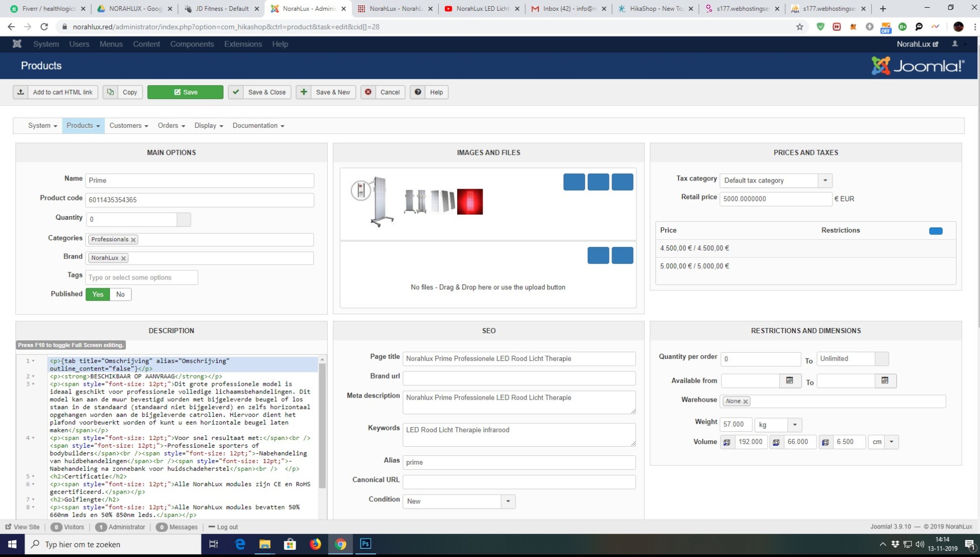Click the bookmark star icon in address bar
Viewport: 980px width, 557px height.
799,27
